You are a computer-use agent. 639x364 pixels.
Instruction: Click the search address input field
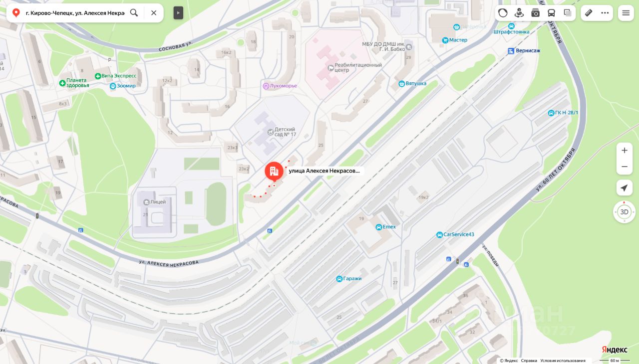(75, 13)
